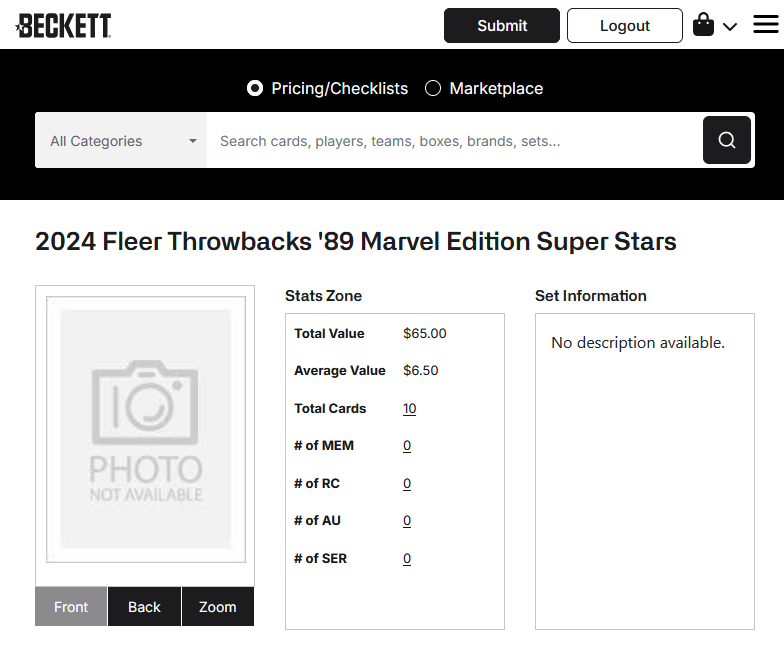Open the # of RC count link
The image size is (784, 648).
(x=407, y=484)
